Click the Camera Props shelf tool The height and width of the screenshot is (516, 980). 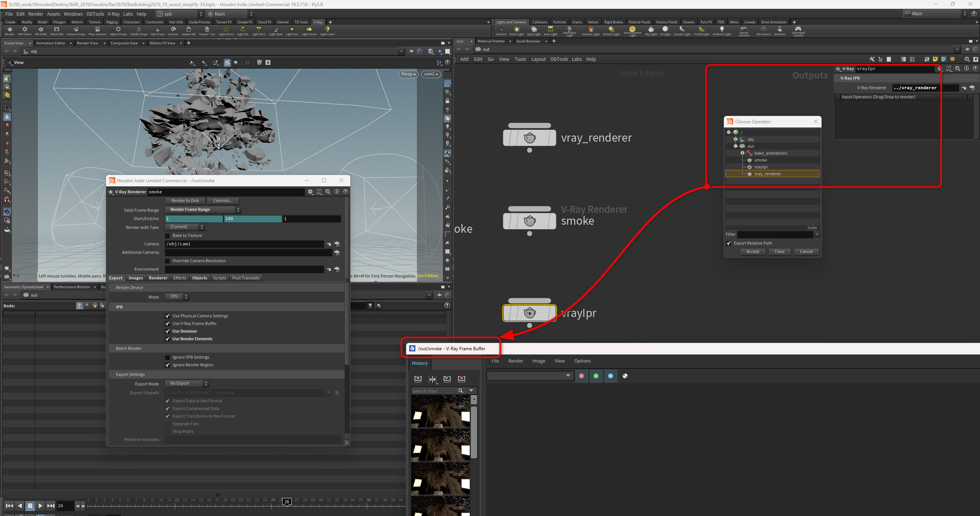(x=76, y=31)
